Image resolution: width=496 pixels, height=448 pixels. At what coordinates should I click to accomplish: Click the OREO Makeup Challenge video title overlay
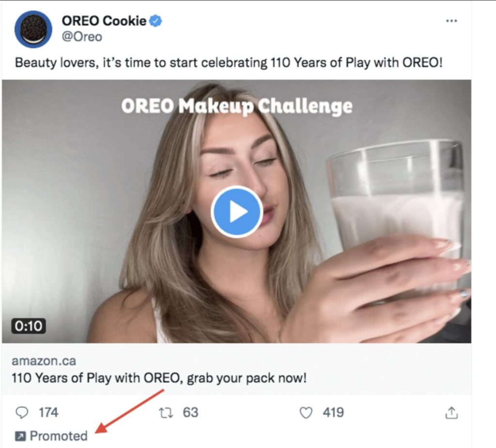click(x=236, y=106)
